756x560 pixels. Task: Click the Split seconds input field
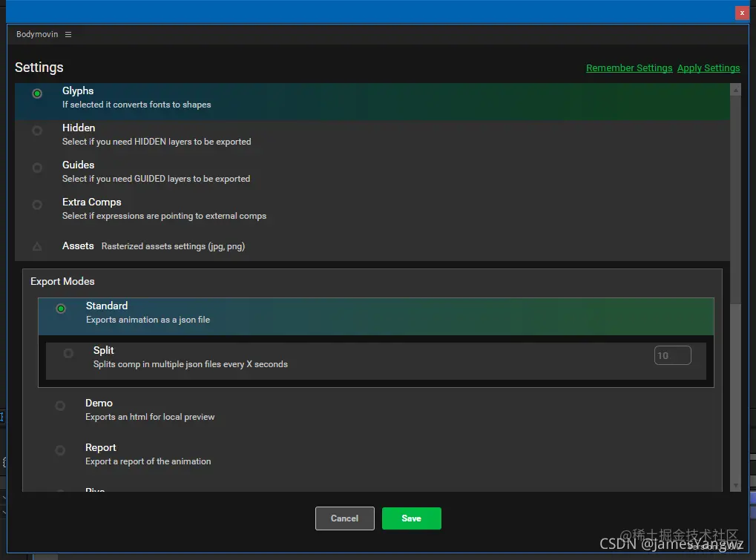pyautogui.click(x=673, y=356)
